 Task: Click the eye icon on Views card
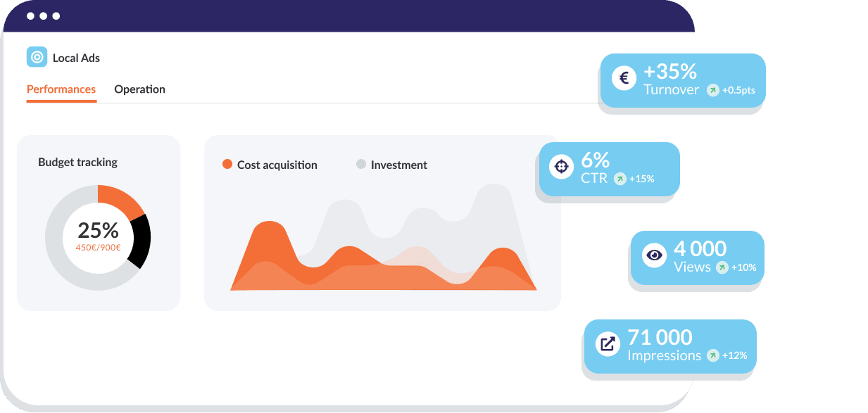655,255
